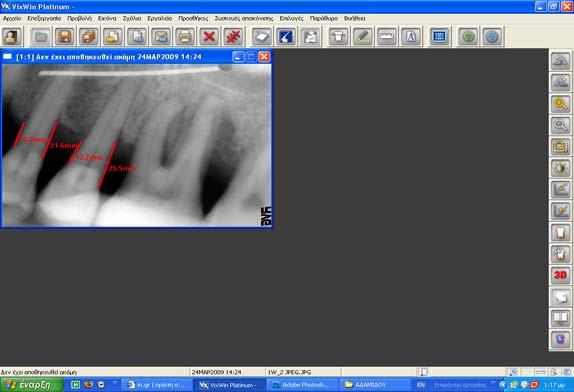The width and height of the screenshot is (574, 392).
Task: Select the pencil drawing tool icon
Action: pyautogui.click(x=362, y=37)
